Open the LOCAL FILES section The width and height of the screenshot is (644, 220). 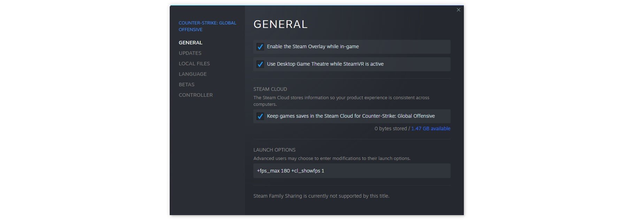194,64
